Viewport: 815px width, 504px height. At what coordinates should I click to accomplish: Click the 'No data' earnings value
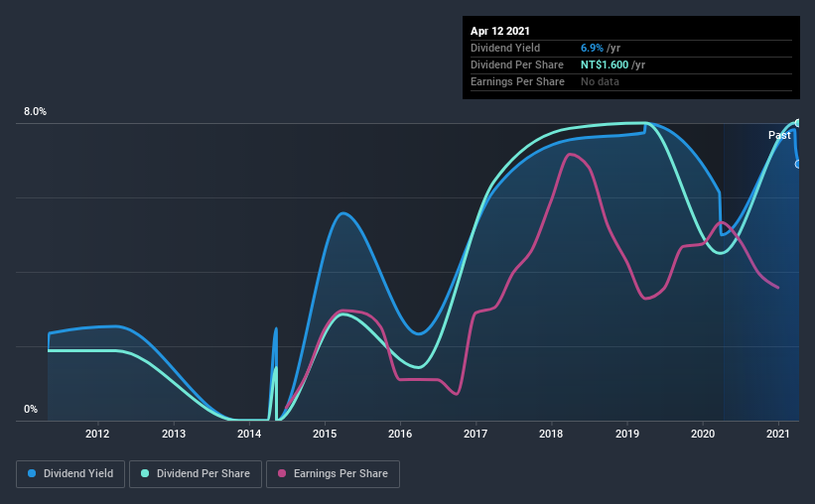pos(600,81)
